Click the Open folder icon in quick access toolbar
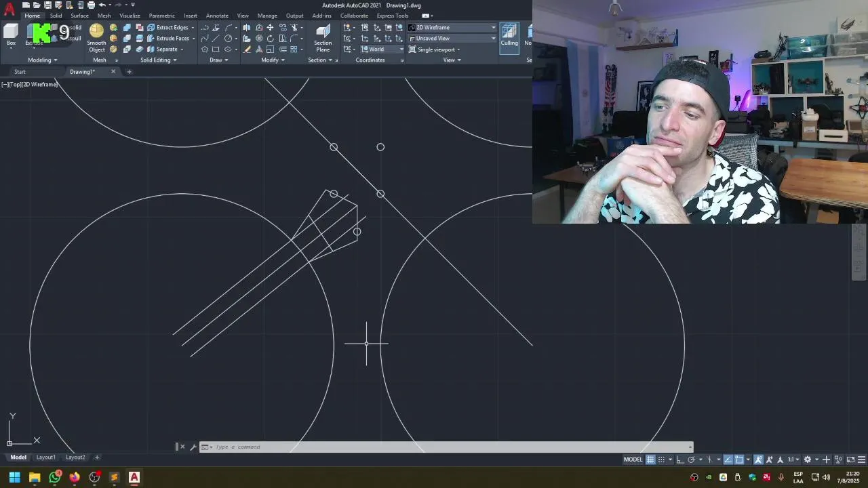Viewport: 868px width, 488px height. tap(37, 5)
